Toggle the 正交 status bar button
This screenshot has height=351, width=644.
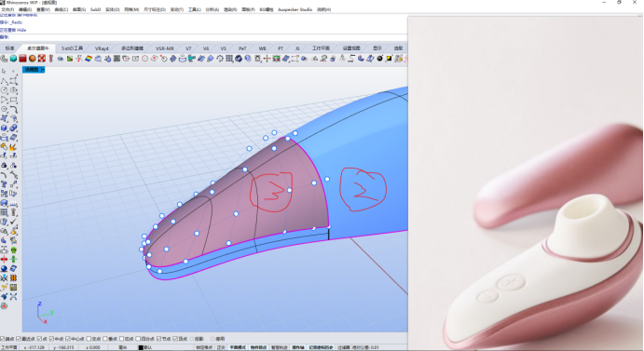tap(221, 347)
